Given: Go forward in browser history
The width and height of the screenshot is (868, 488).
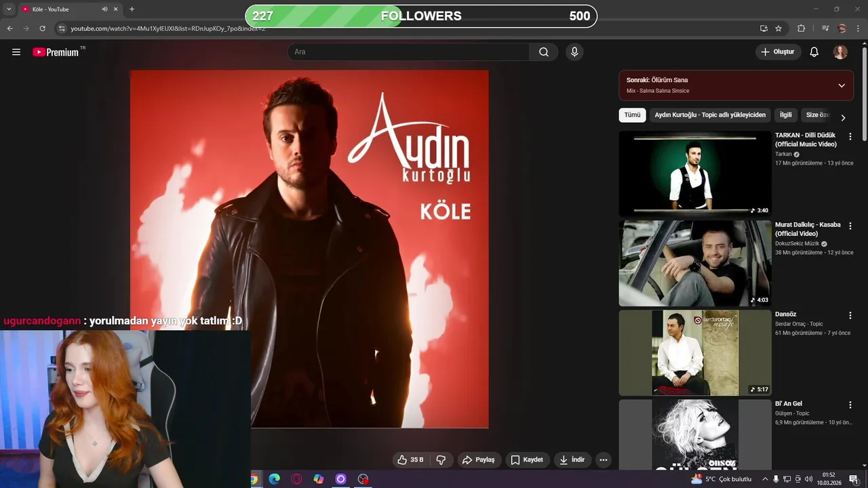Looking at the screenshot, I should [x=26, y=28].
